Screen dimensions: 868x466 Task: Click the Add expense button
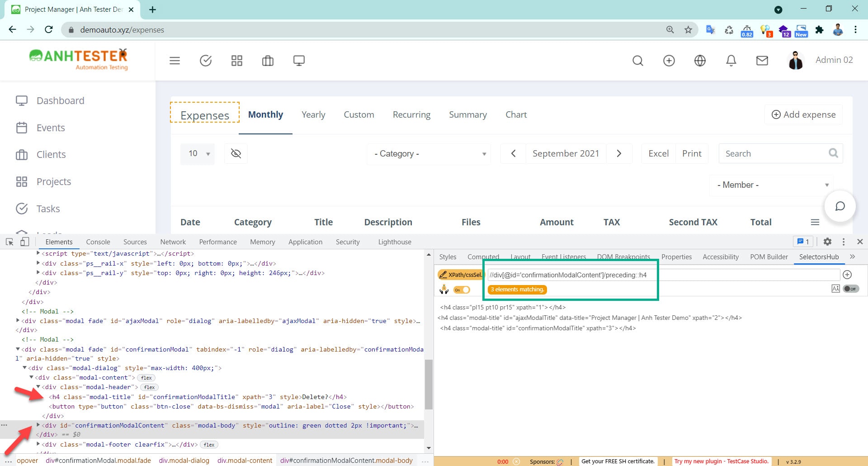[803, 115]
